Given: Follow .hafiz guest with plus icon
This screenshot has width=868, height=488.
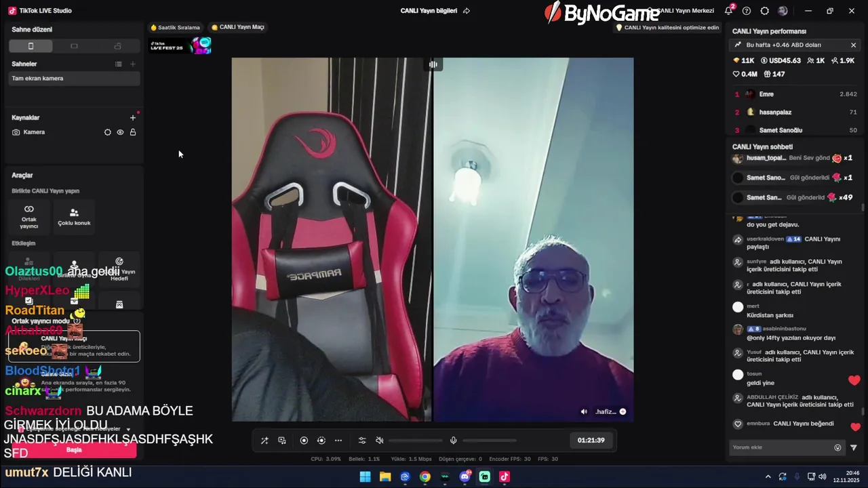Looking at the screenshot, I should [623, 411].
